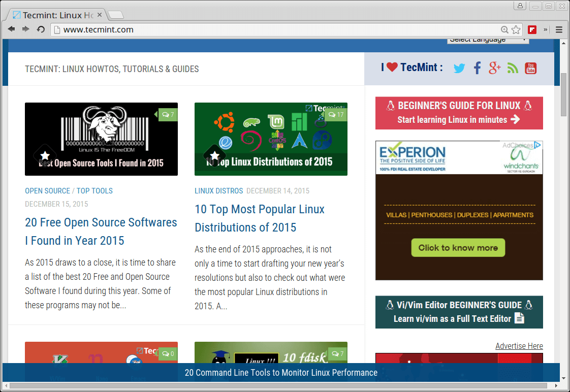Click the December 14, 2015 date text
The height and width of the screenshot is (392, 570).
[x=278, y=191]
